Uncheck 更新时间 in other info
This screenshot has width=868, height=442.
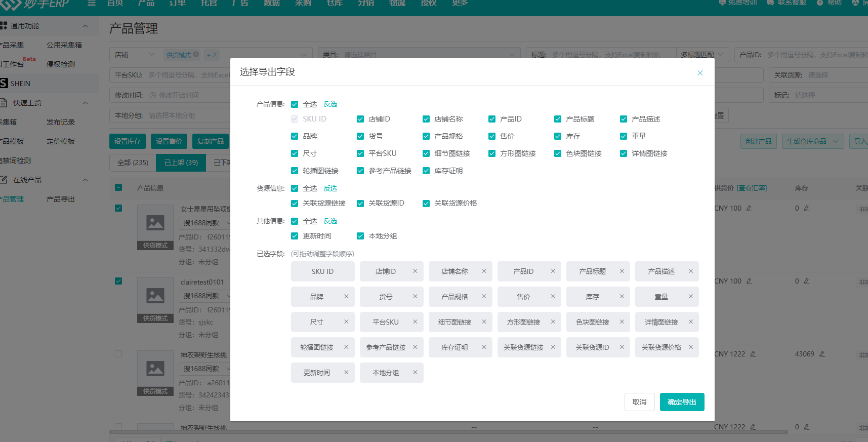295,236
